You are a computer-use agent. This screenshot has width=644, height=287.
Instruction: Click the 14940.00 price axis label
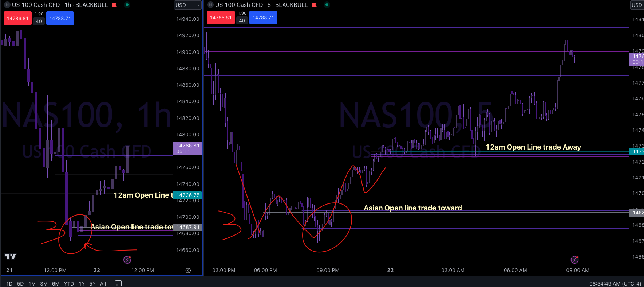188,19
